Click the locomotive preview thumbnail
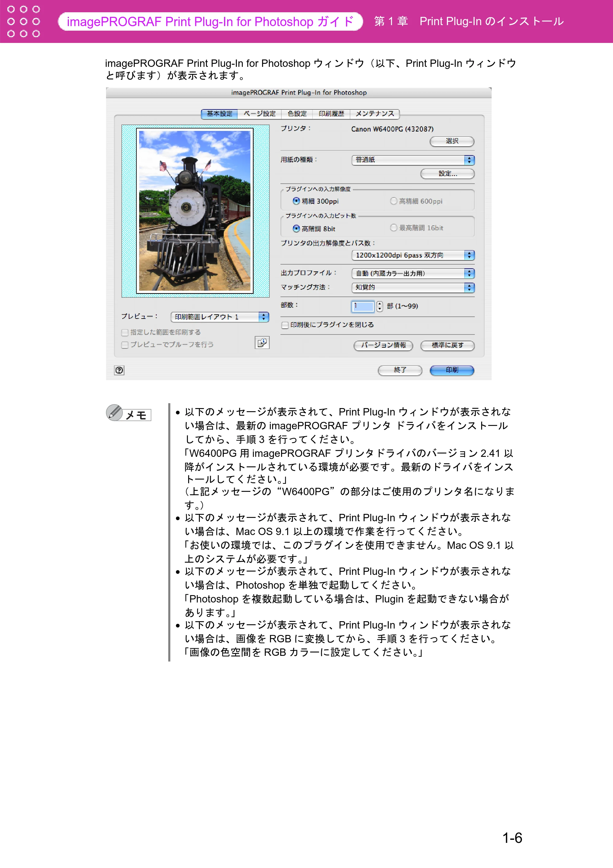Screen dimensions: 613x868 coord(195,211)
